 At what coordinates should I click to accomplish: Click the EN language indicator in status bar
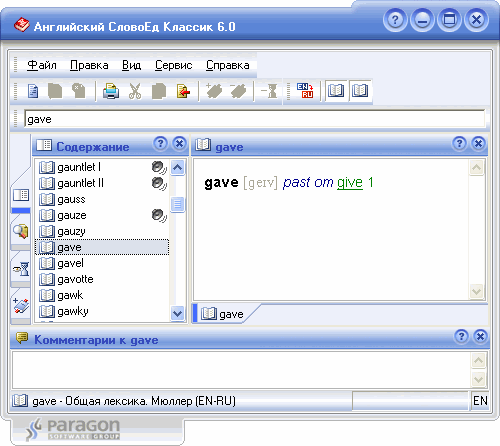point(480,400)
